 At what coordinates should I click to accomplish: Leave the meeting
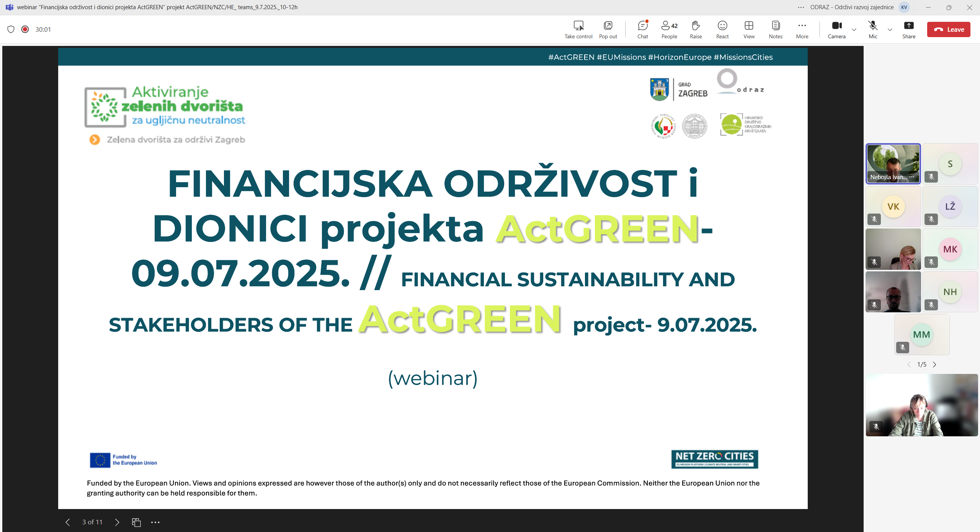click(x=949, y=29)
